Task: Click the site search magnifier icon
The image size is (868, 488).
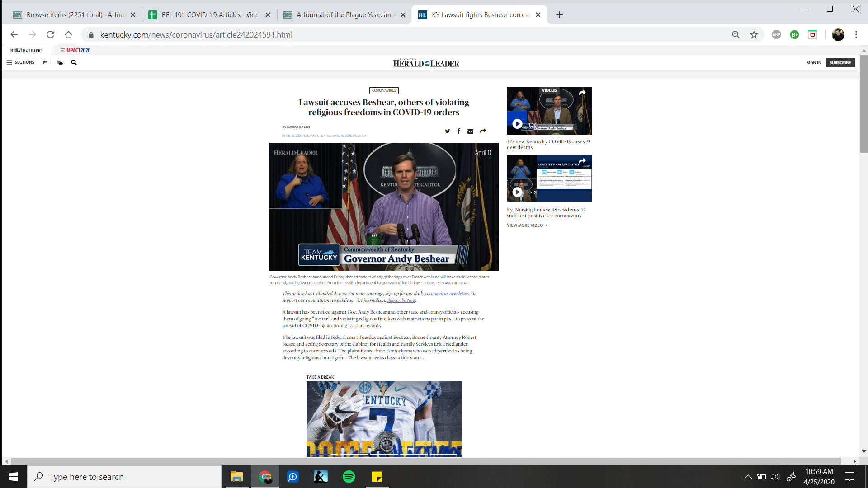Action: coord(74,62)
